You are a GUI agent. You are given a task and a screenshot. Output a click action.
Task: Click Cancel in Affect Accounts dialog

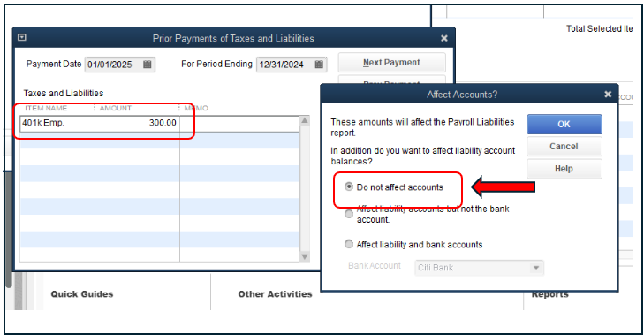tap(564, 147)
